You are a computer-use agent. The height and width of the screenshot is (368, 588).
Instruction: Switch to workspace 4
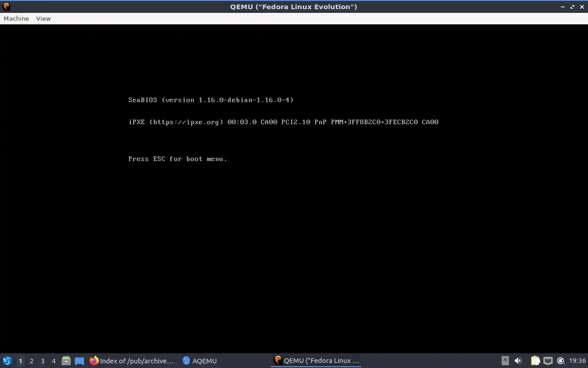53,361
